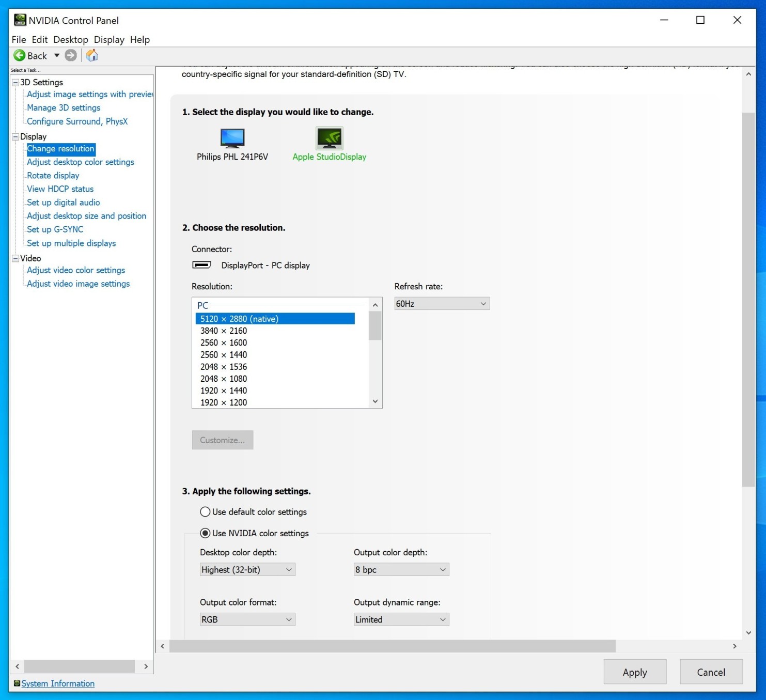Screen dimensions: 766x700
Task: Open the Edit menu
Action: point(40,39)
